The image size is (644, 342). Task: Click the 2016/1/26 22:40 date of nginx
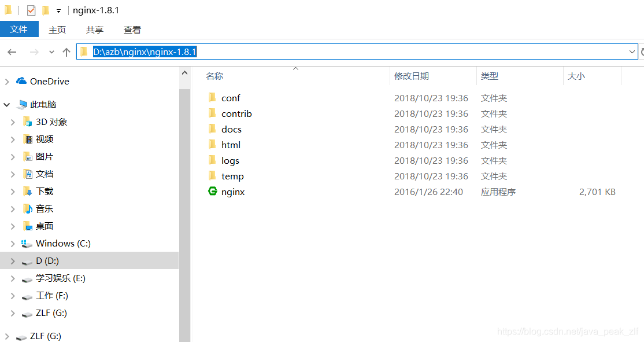pyautogui.click(x=428, y=192)
